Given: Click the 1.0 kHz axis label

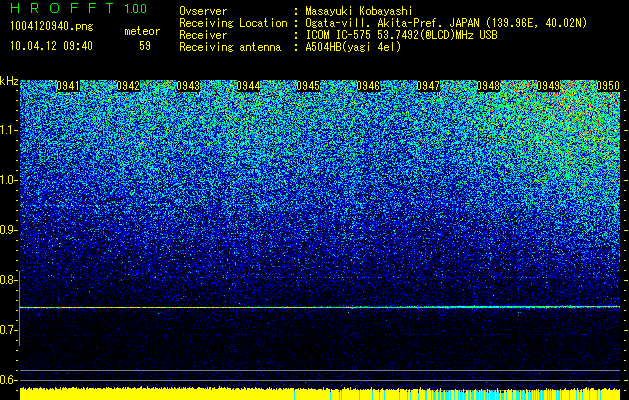Looking at the screenshot, I should click(8, 180).
